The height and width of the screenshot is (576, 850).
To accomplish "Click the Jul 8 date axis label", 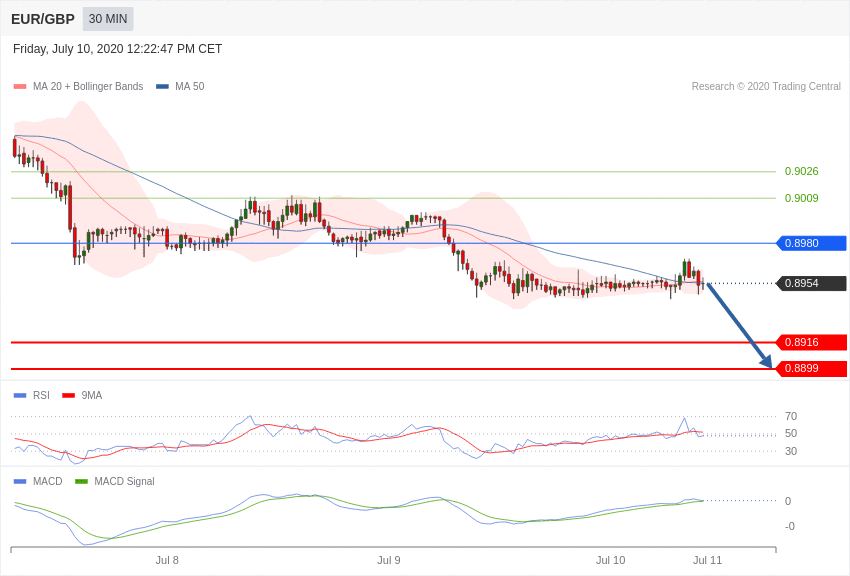I will click(x=167, y=560).
